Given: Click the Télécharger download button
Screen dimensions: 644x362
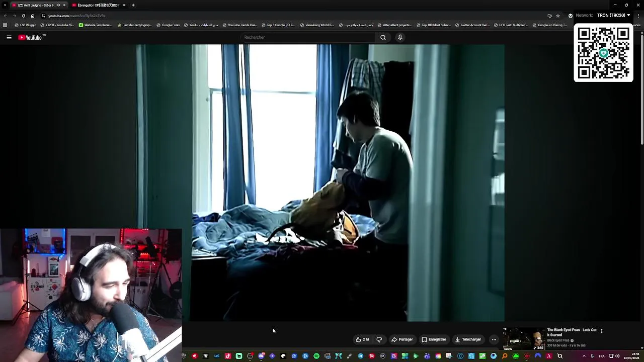Looking at the screenshot, I should pyautogui.click(x=468, y=339).
